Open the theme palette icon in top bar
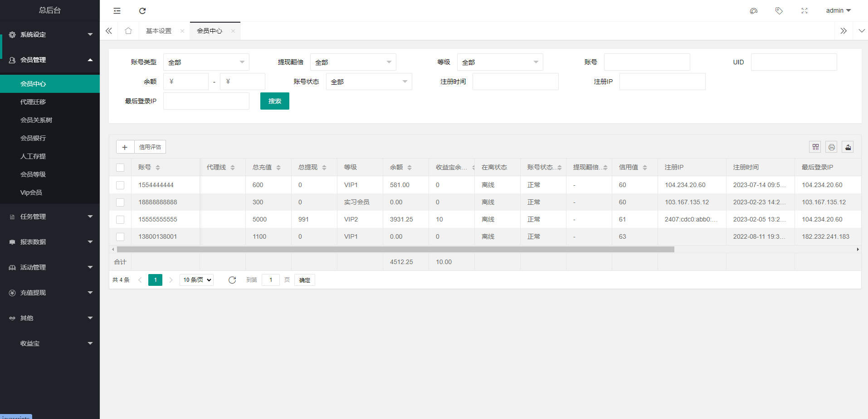This screenshot has height=419, width=868. 754,10
